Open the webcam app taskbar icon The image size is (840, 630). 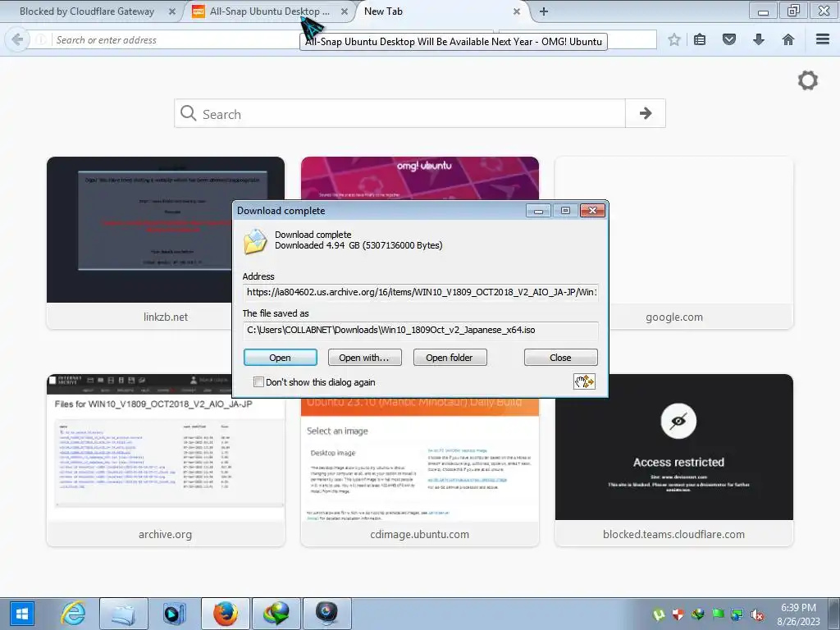coord(326,614)
